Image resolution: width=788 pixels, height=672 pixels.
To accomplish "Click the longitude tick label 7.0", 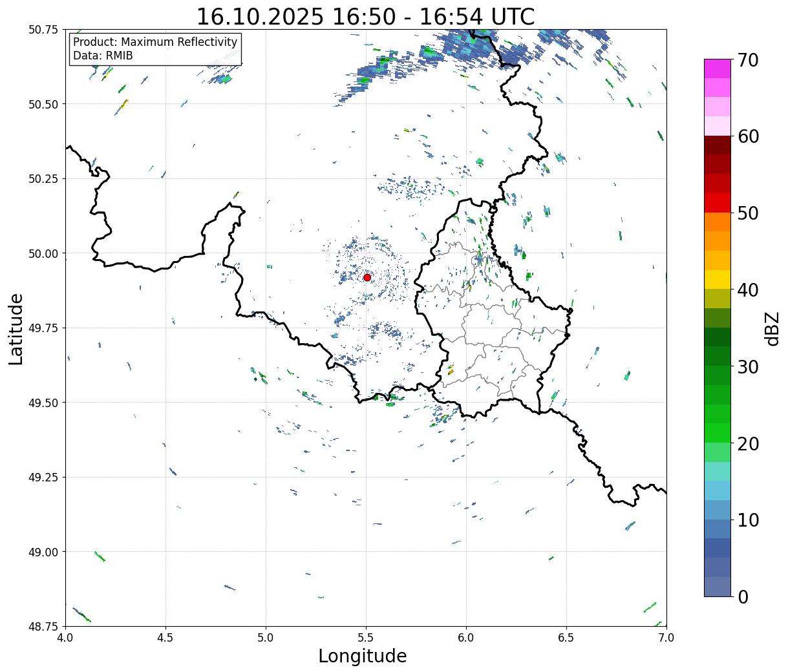I will (666, 638).
